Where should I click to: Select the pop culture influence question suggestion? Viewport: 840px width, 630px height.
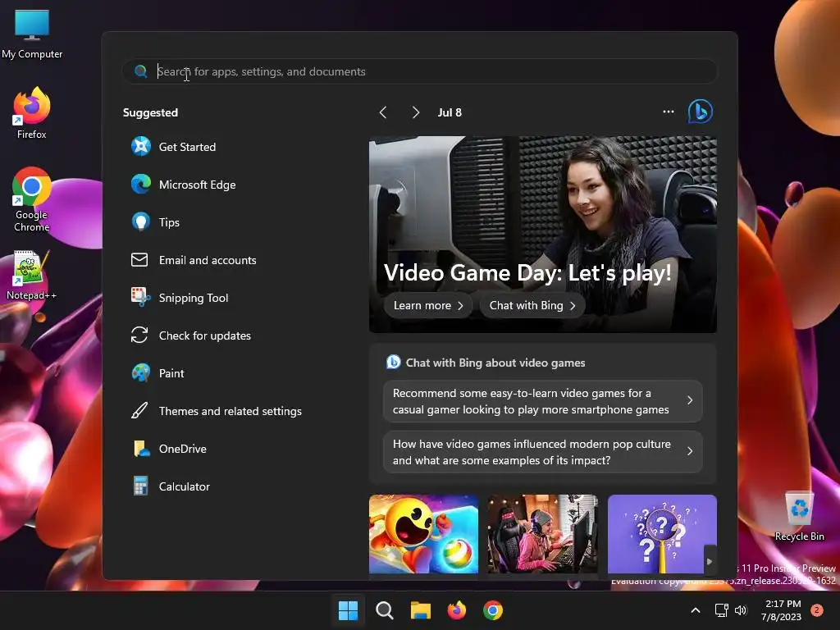tap(543, 452)
